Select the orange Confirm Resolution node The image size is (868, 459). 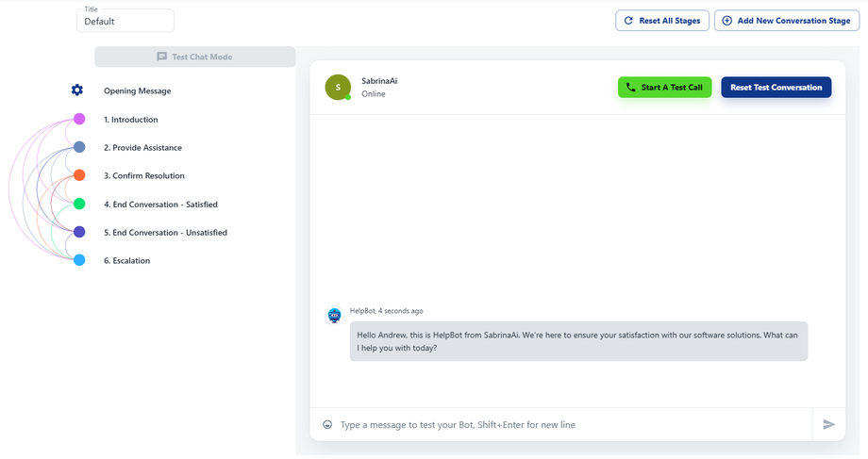79,175
